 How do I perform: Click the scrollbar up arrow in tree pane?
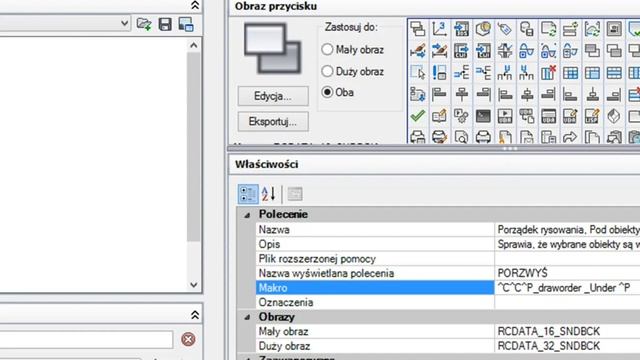pos(194,45)
